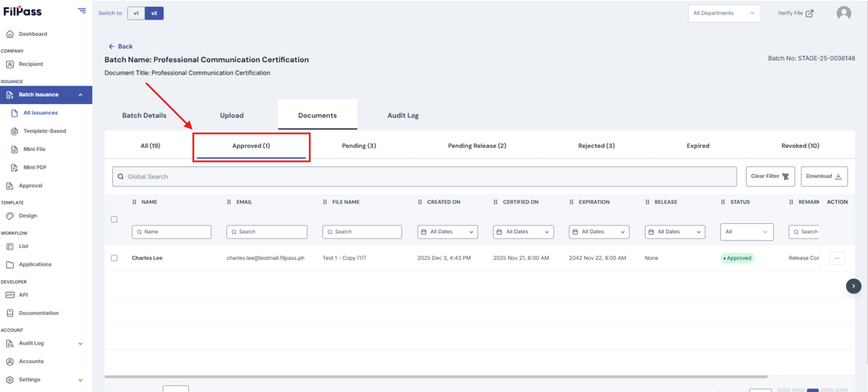This screenshot has width=868, height=392.
Task: Click the Global Search field
Action: (x=425, y=177)
